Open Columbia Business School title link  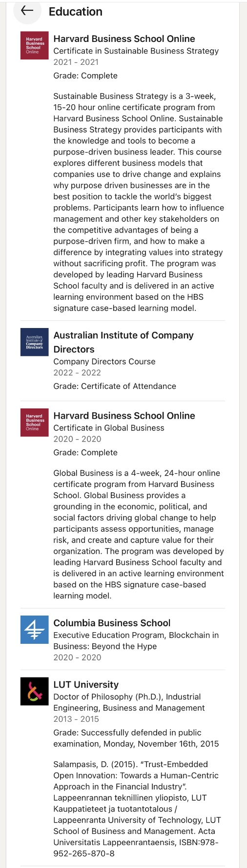[112, 623]
